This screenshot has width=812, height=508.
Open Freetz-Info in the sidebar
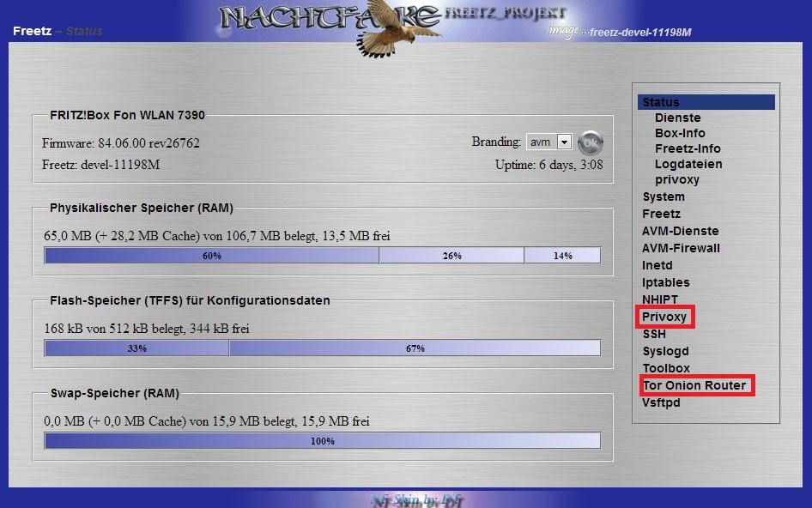tap(688, 148)
